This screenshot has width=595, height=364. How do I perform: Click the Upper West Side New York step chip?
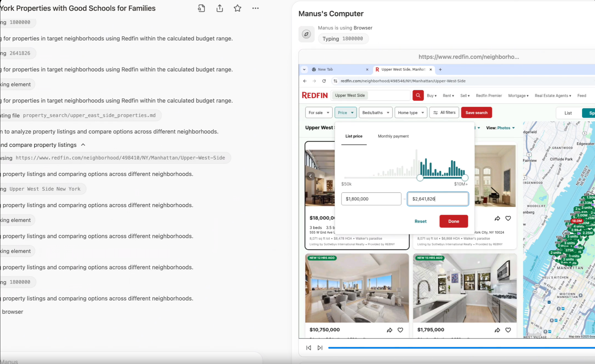pos(43,189)
